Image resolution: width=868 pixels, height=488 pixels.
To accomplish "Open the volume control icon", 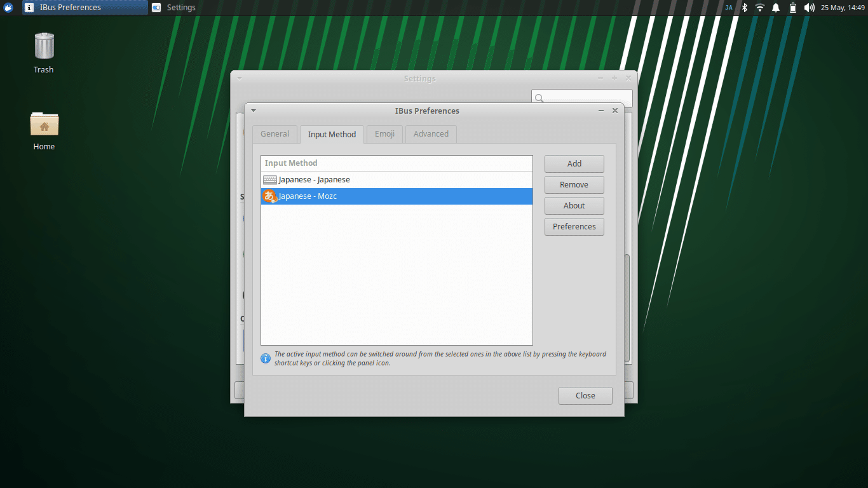I will point(809,8).
